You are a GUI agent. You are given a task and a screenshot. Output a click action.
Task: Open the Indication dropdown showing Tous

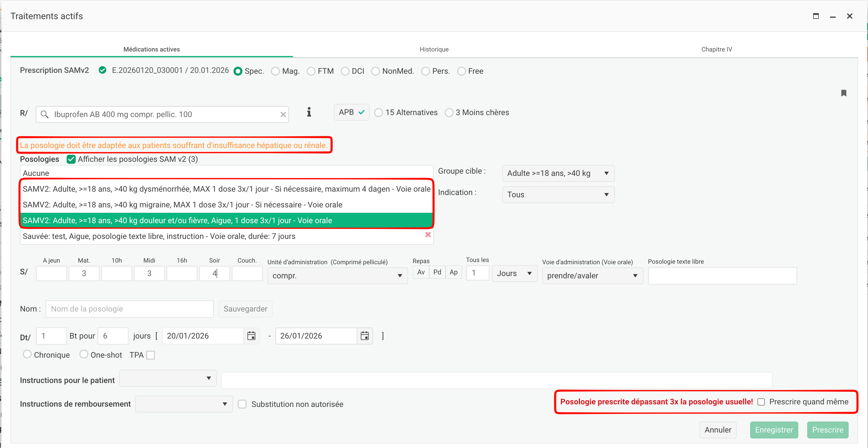[x=558, y=195]
